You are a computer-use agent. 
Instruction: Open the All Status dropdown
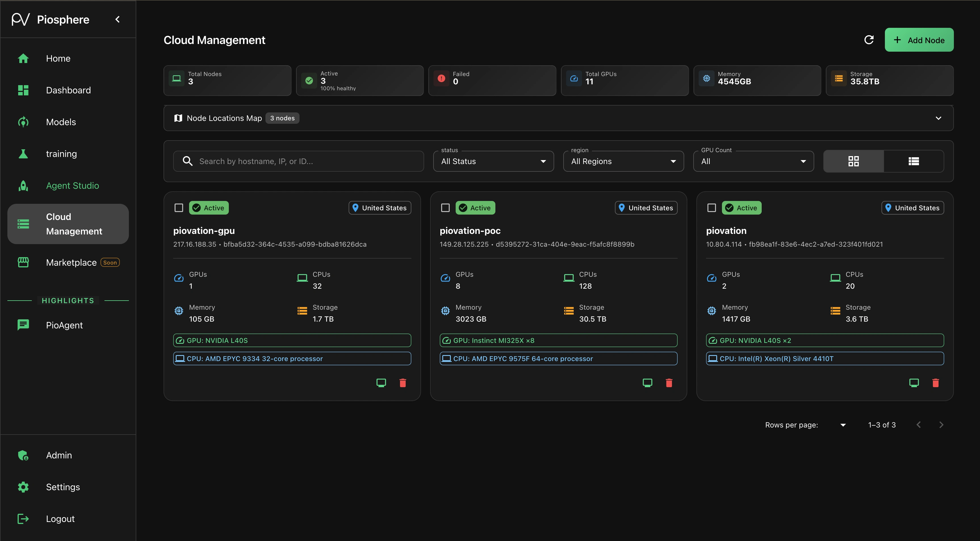click(x=493, y=161)
